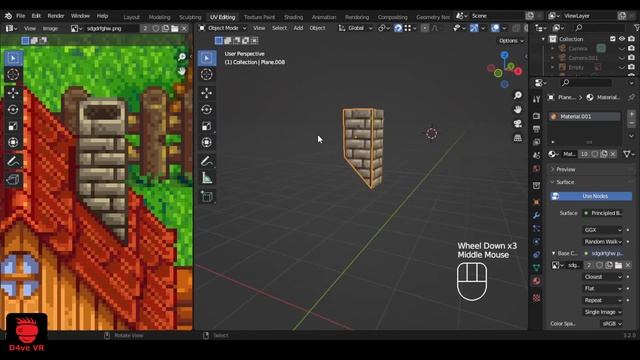The image size is (640, 360).
Task: Select the Material.001 slot in the list
Action: [x=584, y=116]
